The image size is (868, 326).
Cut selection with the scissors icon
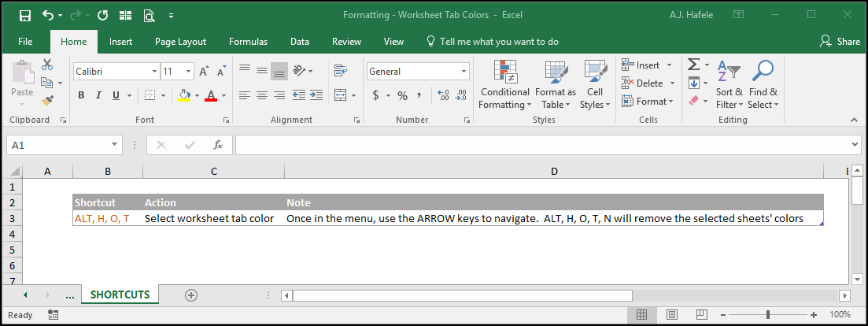pos(47,65)
